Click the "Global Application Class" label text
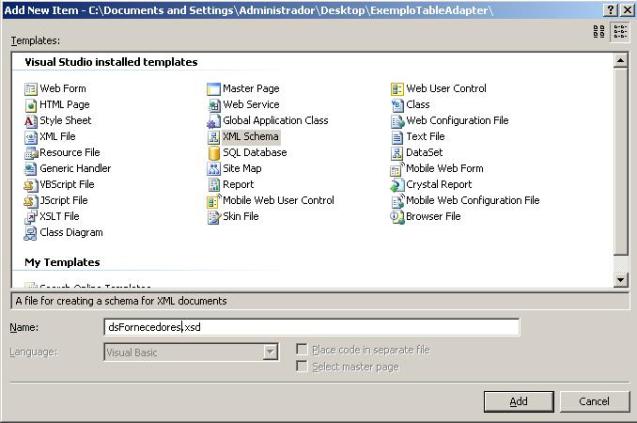The height and width of the screenshot is (423, 637). click(x=275, y=120)
